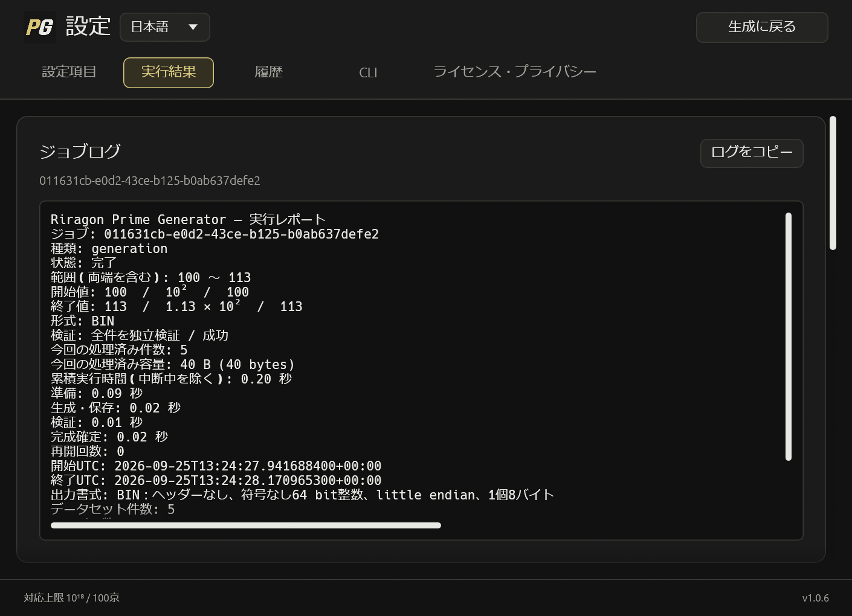Click the '終了値: 113' log line
The width and height of the screenshot is (852, 616).
pos(176,306)
